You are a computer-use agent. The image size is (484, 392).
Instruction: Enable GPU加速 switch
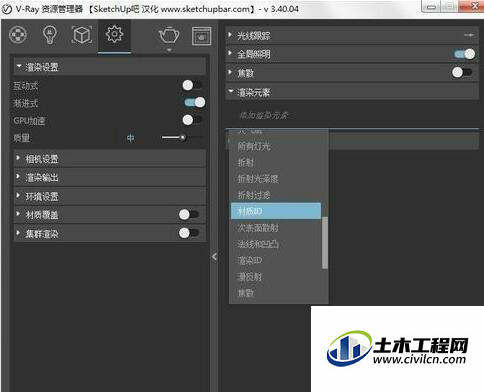192,120
